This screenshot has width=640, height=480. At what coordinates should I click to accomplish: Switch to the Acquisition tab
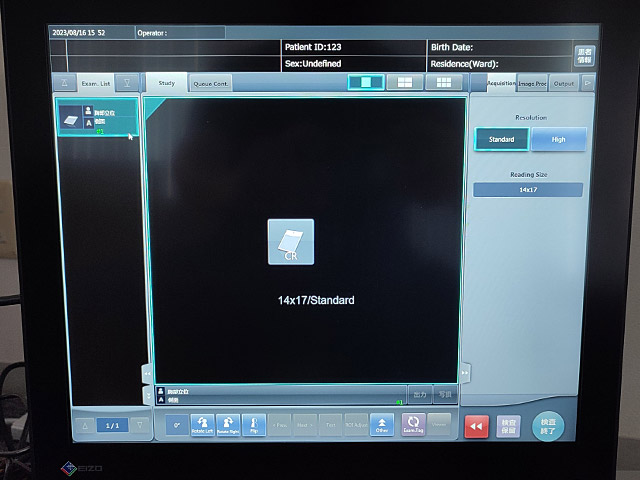tap(501, 83)
